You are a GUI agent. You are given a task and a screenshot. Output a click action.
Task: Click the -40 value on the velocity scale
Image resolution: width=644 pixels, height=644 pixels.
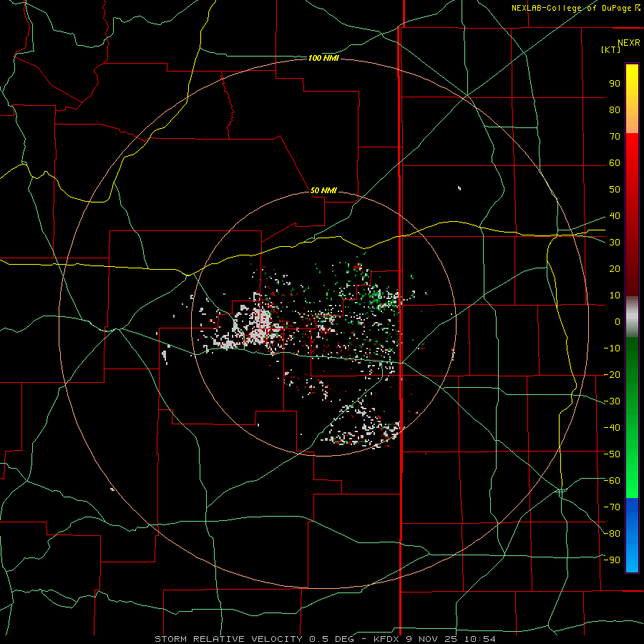coord(612,428)
